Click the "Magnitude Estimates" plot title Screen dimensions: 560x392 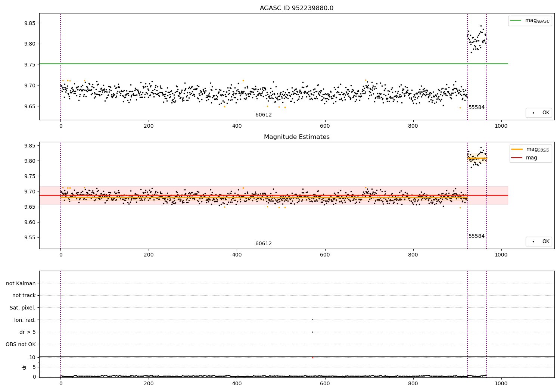(296, 137)
